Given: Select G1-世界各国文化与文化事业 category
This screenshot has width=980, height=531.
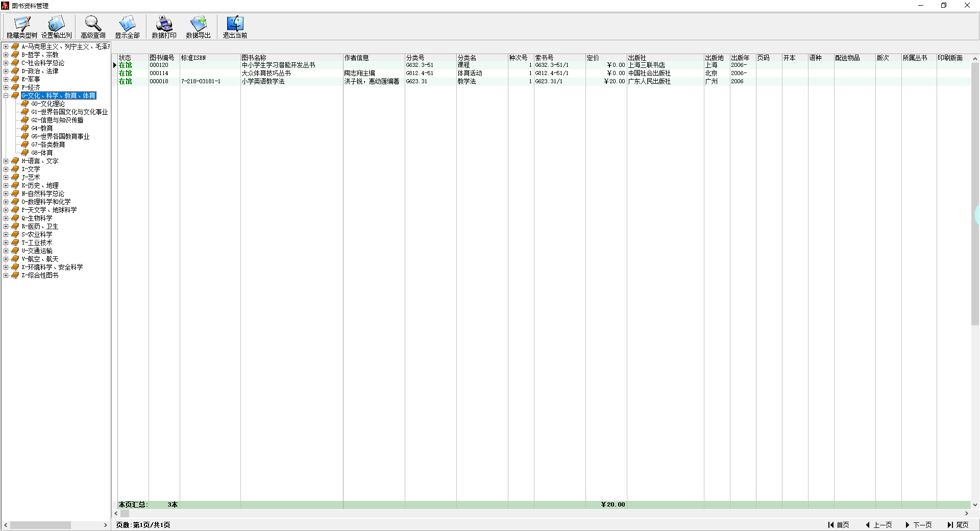Looking at the screenshot, I should (69, 112).
